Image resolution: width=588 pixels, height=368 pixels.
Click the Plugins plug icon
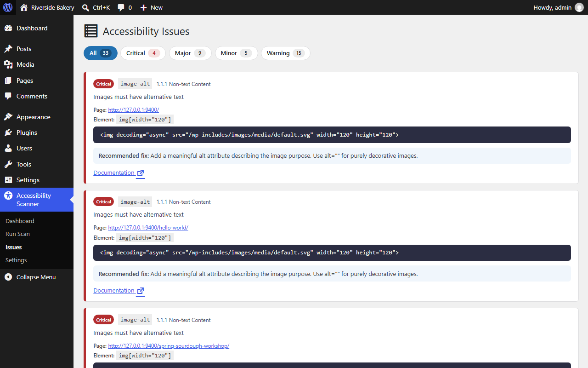[8, 132]
